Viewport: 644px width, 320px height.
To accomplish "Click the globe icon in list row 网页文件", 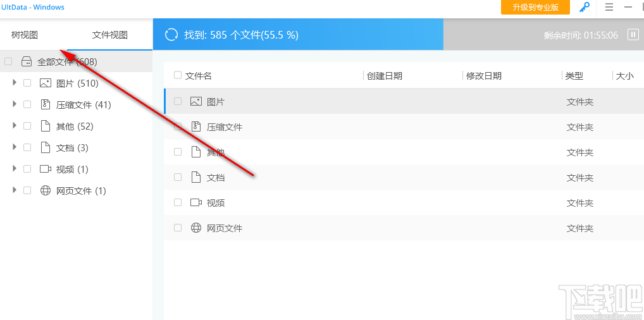I will point(196,228).
